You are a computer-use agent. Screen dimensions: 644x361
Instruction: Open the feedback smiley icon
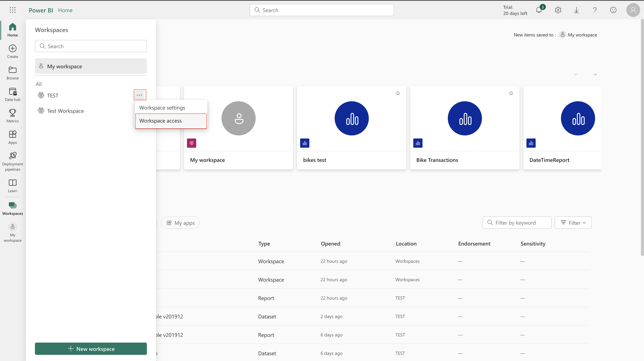point(613,10)
